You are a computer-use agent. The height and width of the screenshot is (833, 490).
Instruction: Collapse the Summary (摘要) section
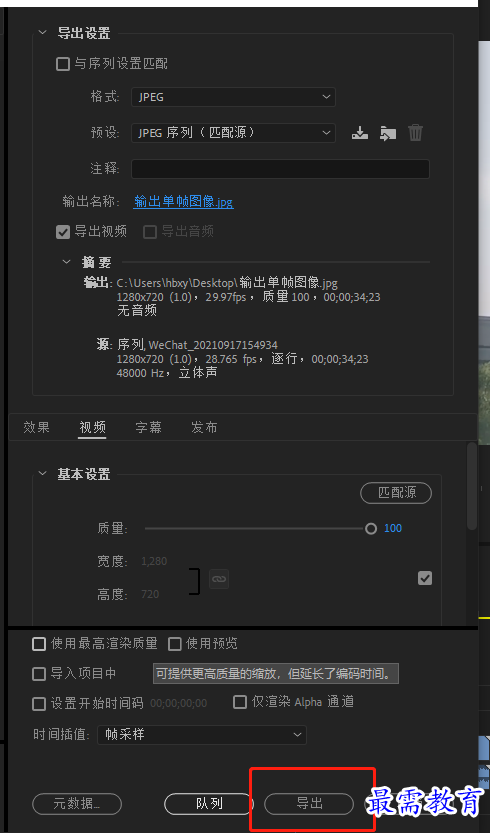click(x=66, y=261)
